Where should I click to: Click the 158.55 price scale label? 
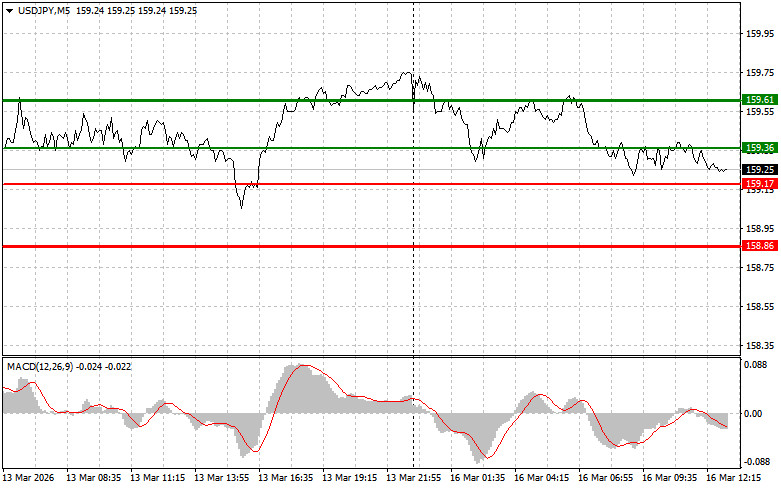coord(760,307)
